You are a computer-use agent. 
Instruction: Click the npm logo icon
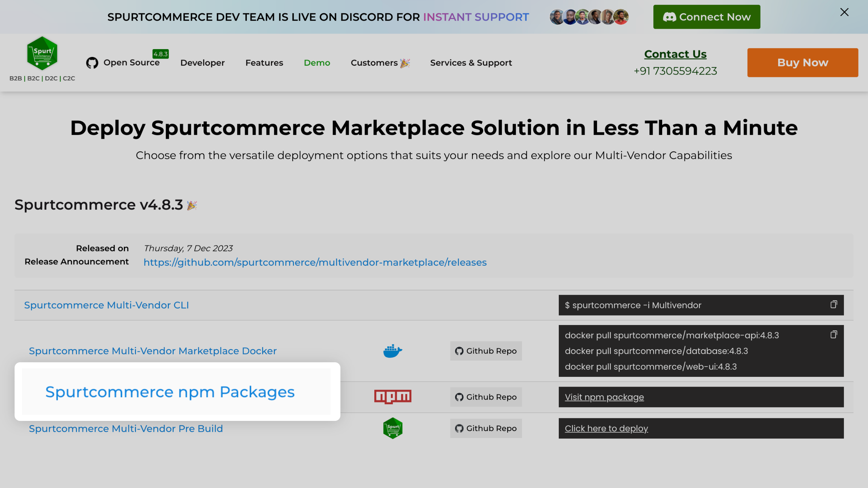(x=392, y=396)
